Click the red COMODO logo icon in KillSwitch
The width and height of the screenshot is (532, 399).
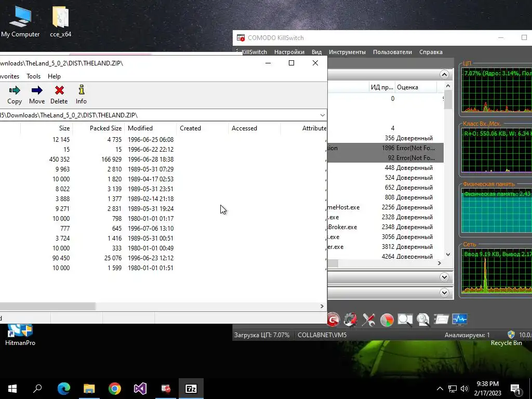click(x=333, y=320)
